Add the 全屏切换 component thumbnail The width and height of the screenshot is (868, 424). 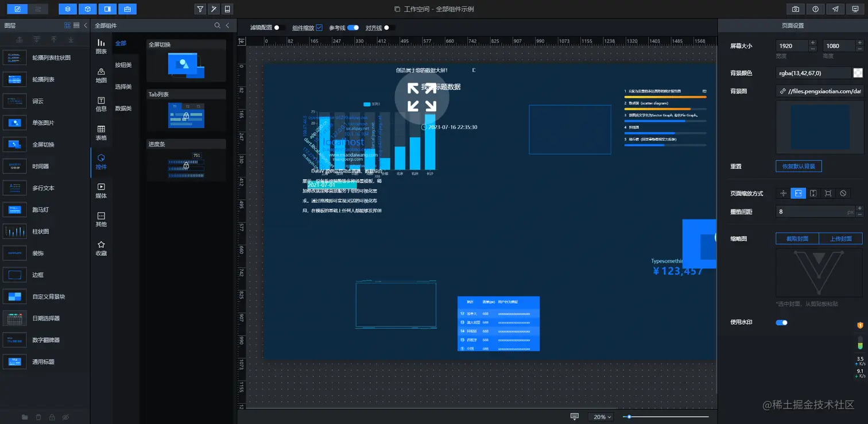click(x=186, y=65)
